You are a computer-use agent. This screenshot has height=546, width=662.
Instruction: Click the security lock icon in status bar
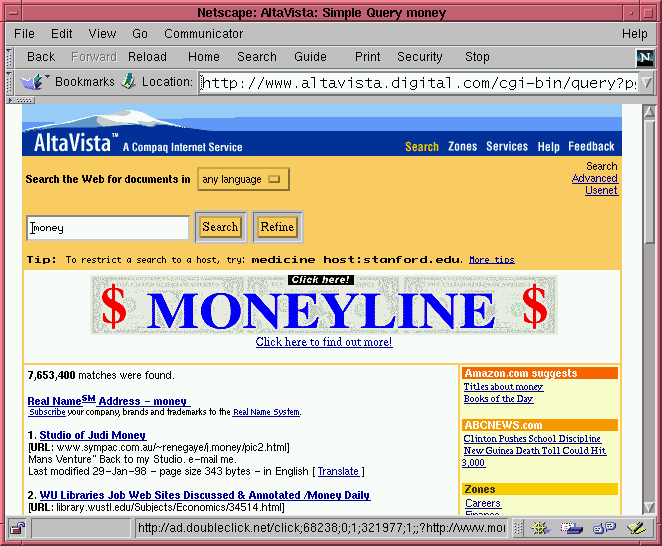tap(17, 527)
